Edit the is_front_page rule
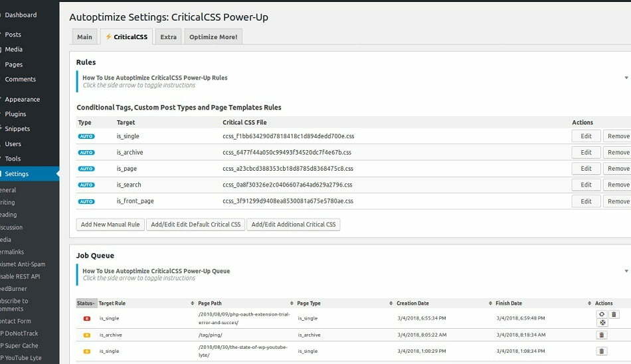 586,201
